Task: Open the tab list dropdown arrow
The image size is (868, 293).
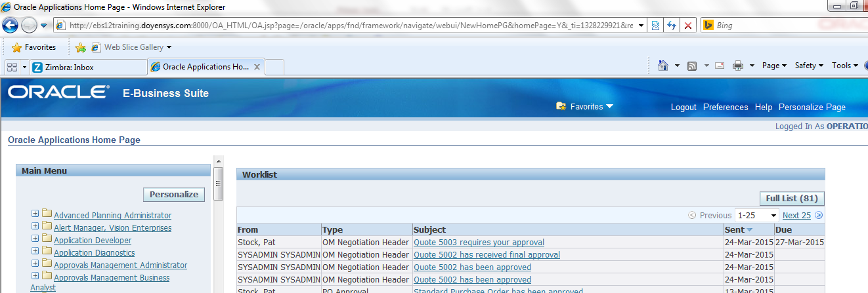Action: [x=24, y=67]
